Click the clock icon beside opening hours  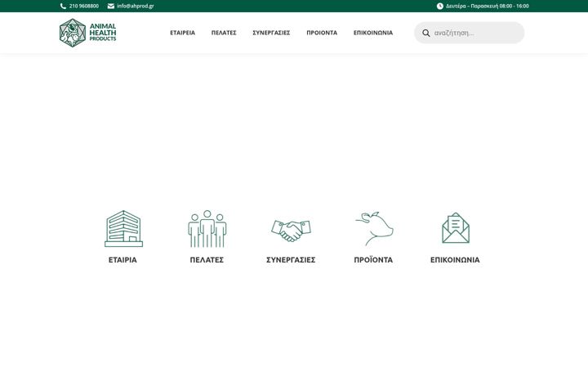pyautogui.click(x=440, y=6)
